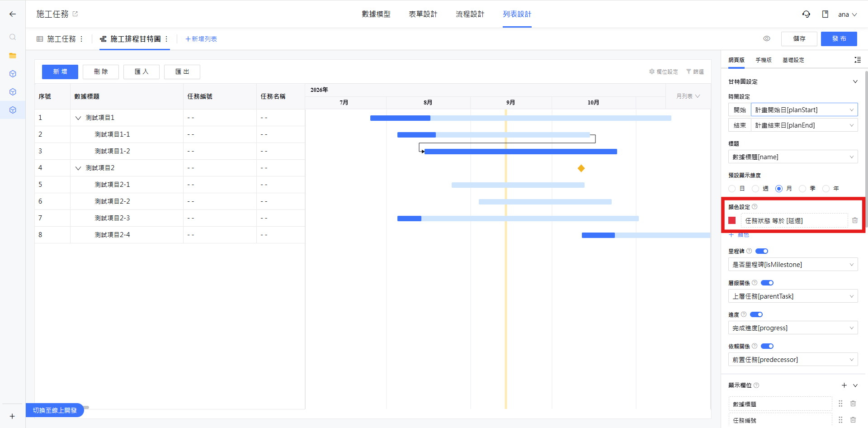Open help tooltip for 顯示欄位

tap(756, 385)
